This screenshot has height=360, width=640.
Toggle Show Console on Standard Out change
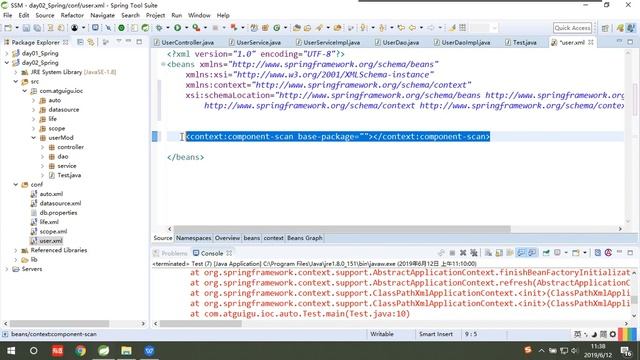click(521, 253)
